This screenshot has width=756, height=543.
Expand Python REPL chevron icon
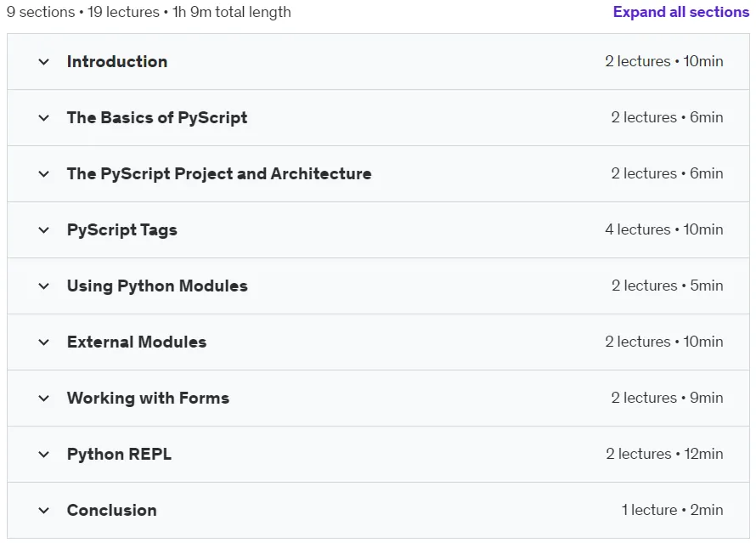[44, 455]
